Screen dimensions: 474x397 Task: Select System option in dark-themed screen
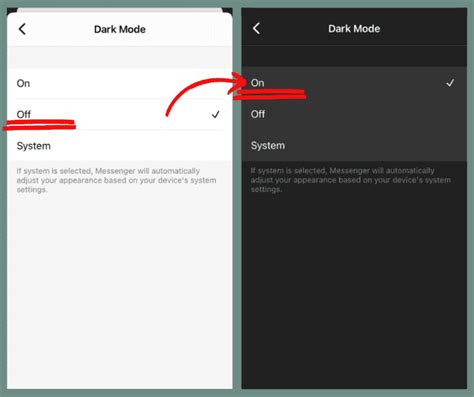point(354,145)
